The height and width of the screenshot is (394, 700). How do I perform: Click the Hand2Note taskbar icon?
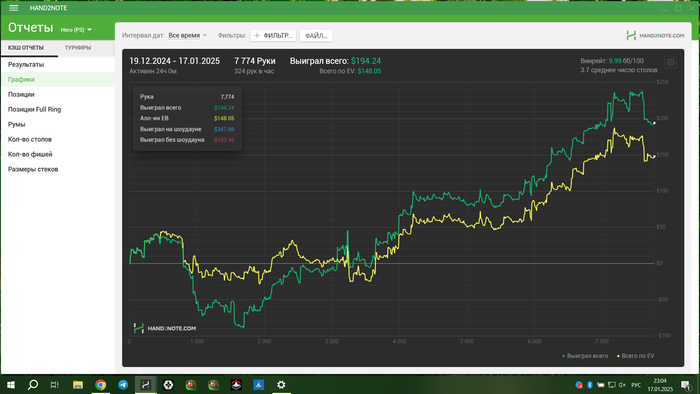(146, 385)
